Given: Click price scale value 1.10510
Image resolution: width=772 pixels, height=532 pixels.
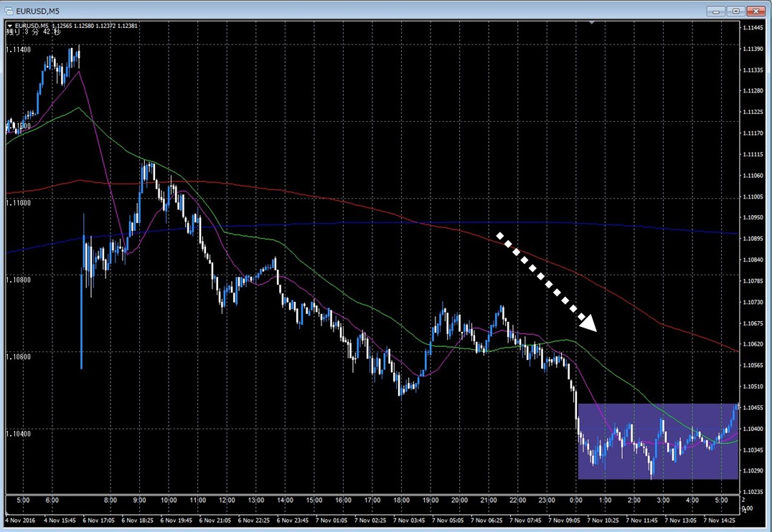Looking at the screenshot, I should point(752,386).
